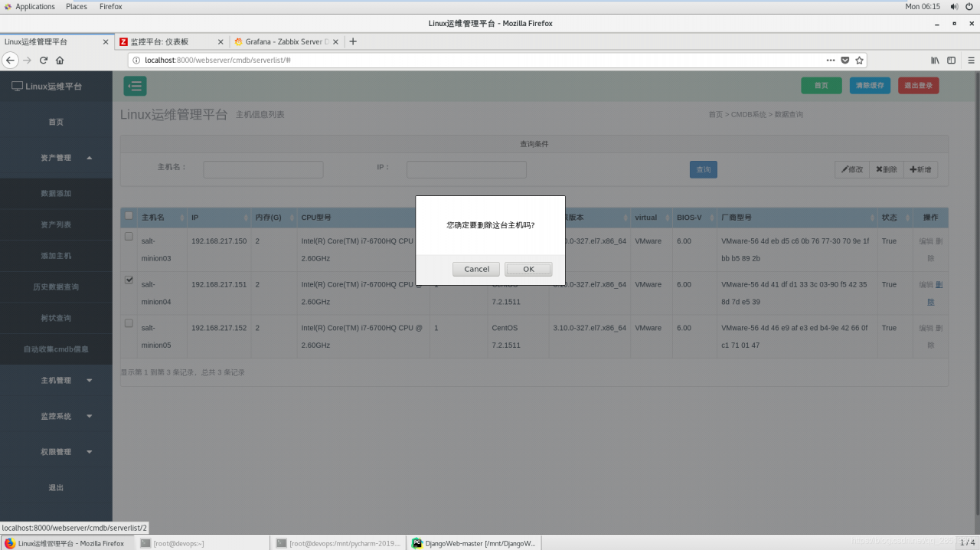Viewport: 980px width, 550px height.
Task: Expand the 主机管理 sidebar section
Action: [56, 380]
